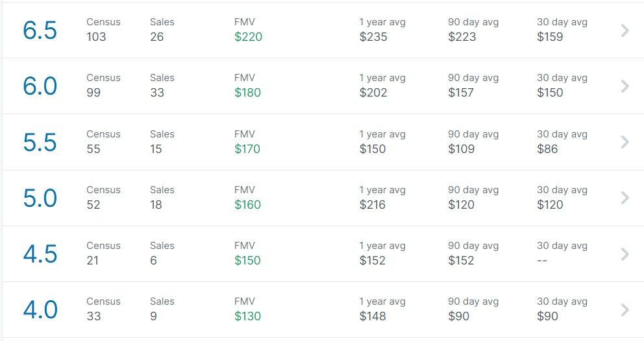Click the $130 FMV value
This screenshot has width=644, height=341.
247,316
